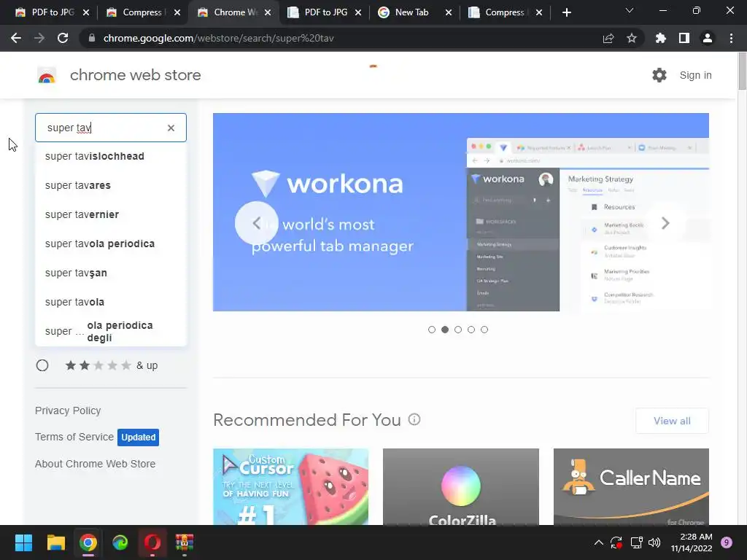Open the Terms of Service link
The height and width of the screenshot is (560, 747).
74,437
